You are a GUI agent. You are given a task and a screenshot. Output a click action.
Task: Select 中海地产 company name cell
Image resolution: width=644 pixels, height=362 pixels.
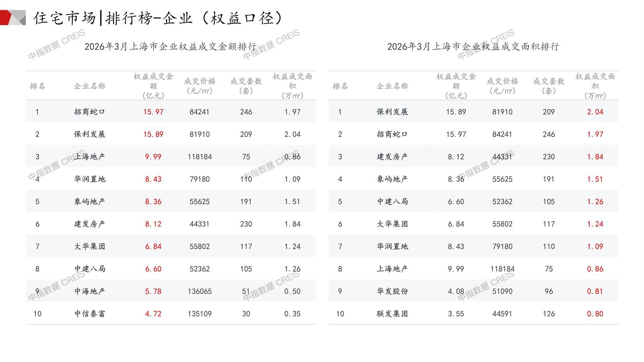(90, 291)
